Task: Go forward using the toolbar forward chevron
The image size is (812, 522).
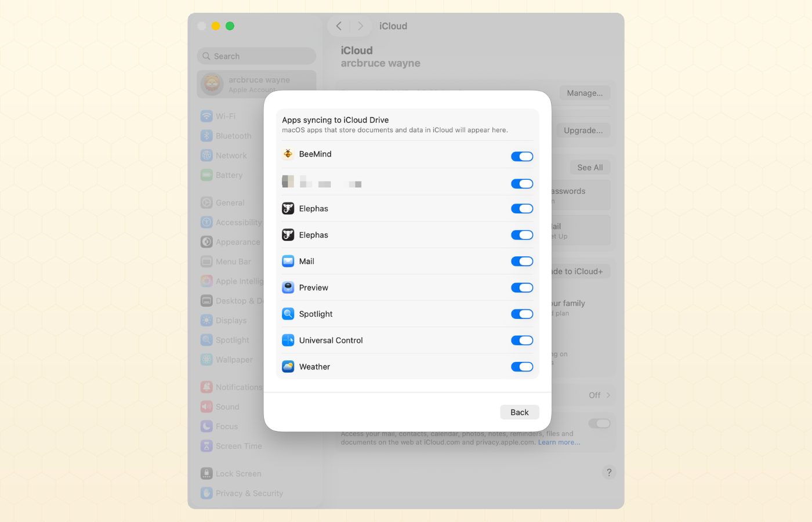Action: [360, 26]
